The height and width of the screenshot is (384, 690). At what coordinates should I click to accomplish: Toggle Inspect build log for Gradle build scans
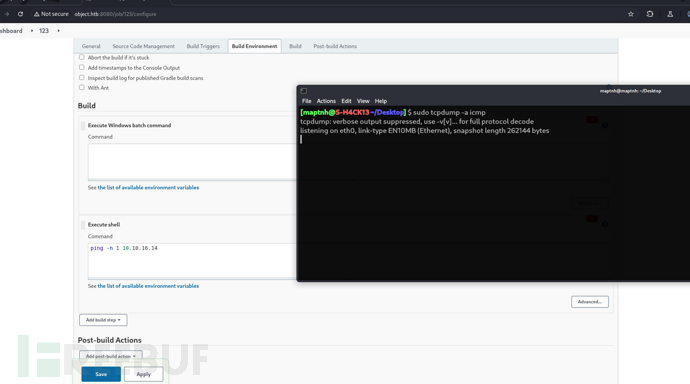[x=81, y=77]
